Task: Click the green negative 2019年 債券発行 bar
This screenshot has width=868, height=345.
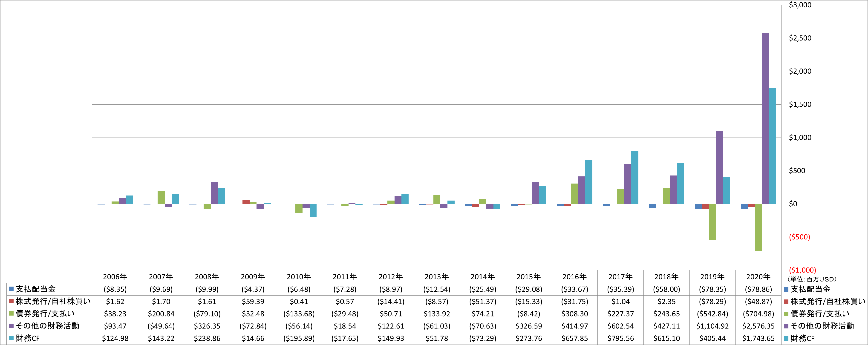Action: [712, 222]
